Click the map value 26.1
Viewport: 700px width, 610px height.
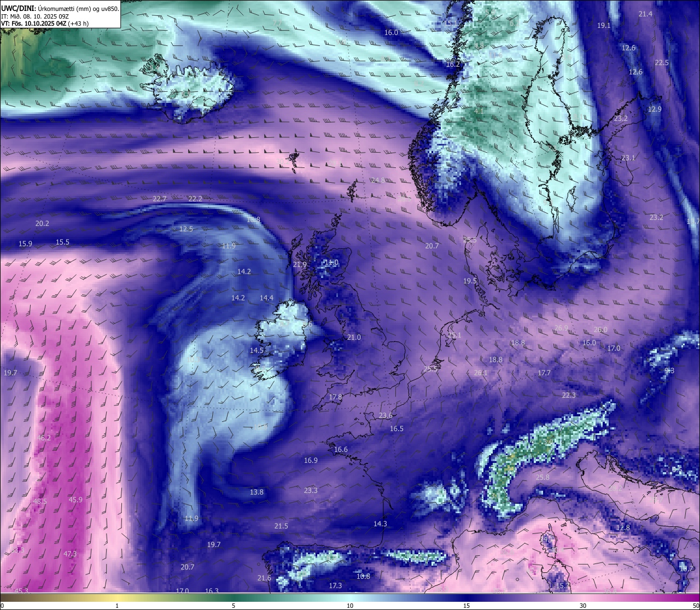pyautogui.click(x=481, y=373)
